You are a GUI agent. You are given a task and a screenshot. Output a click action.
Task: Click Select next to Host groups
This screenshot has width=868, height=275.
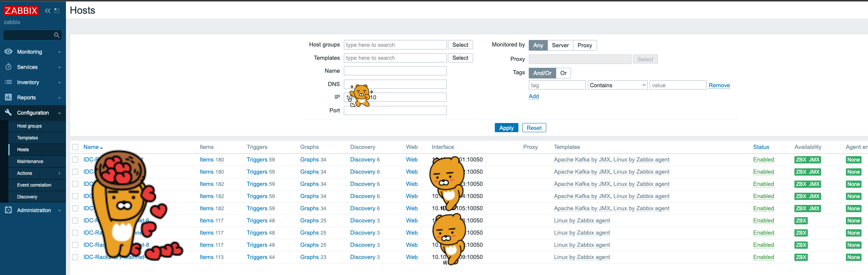pos(460,45)
